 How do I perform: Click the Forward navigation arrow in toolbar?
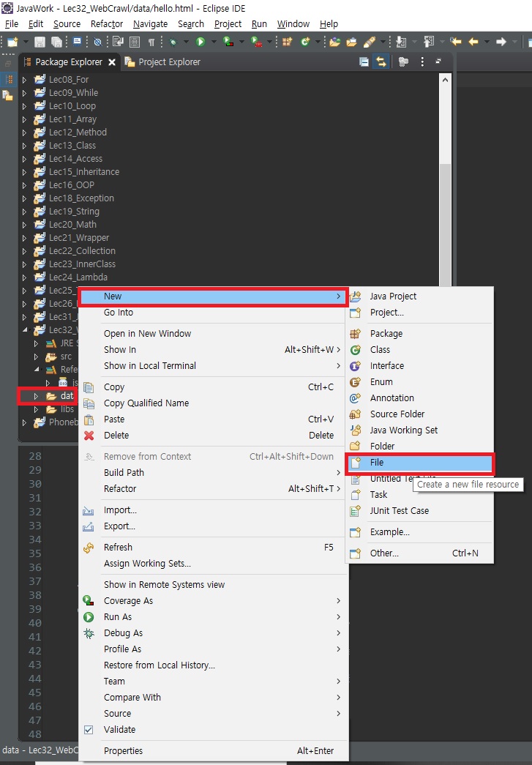click(501, 42)
